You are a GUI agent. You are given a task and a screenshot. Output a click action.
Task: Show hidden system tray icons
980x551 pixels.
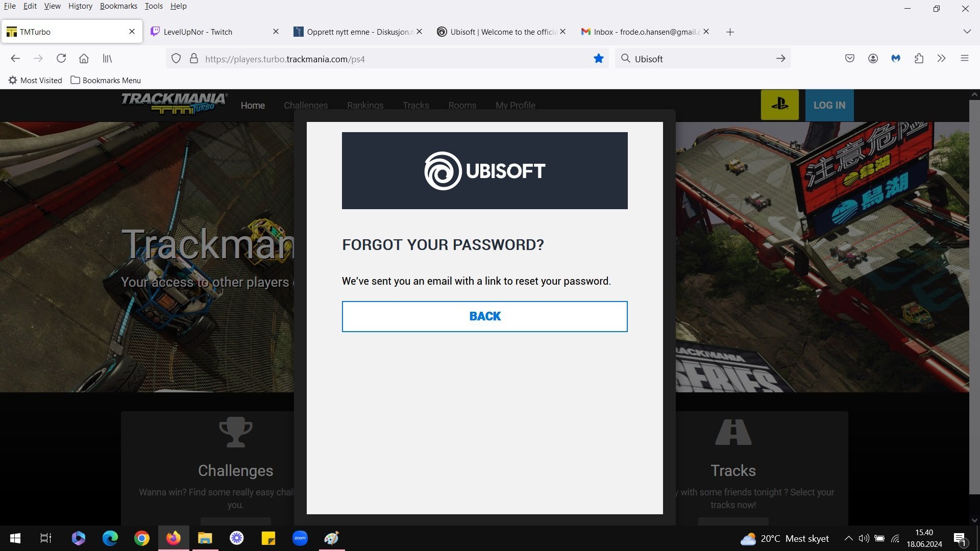[848, 538]
